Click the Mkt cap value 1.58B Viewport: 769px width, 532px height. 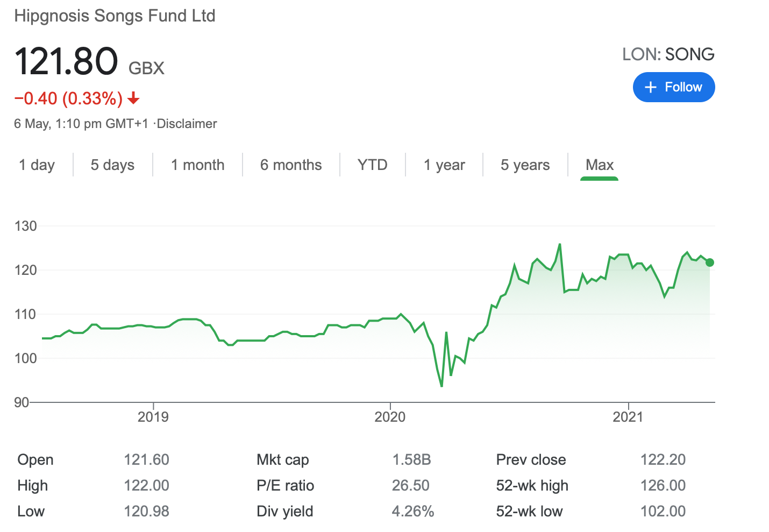tap(411, 459)
